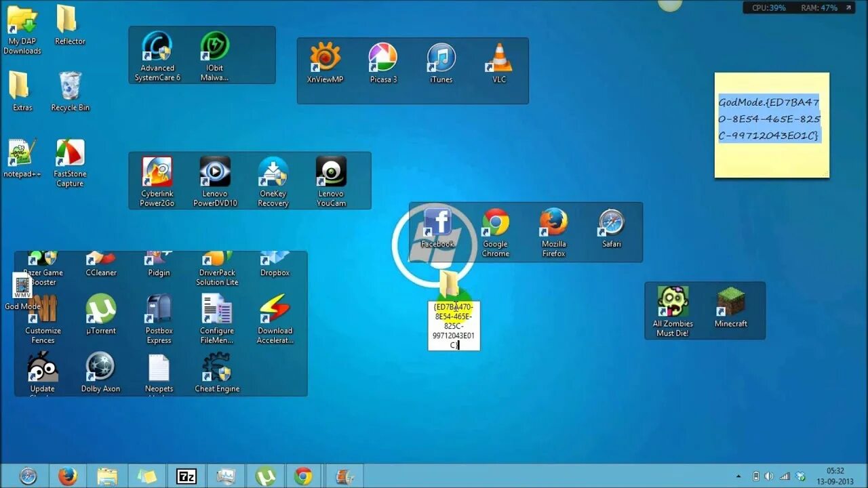
Task: Open the Recycle Bin
Action: [70, 91]
